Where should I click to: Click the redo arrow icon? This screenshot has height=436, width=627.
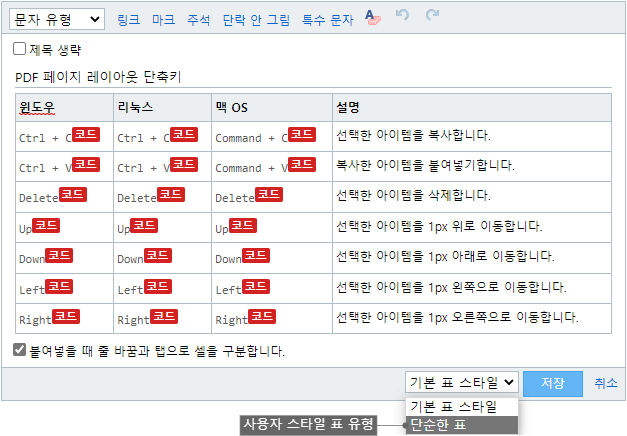pyautogui.click(x=432, y=15)
